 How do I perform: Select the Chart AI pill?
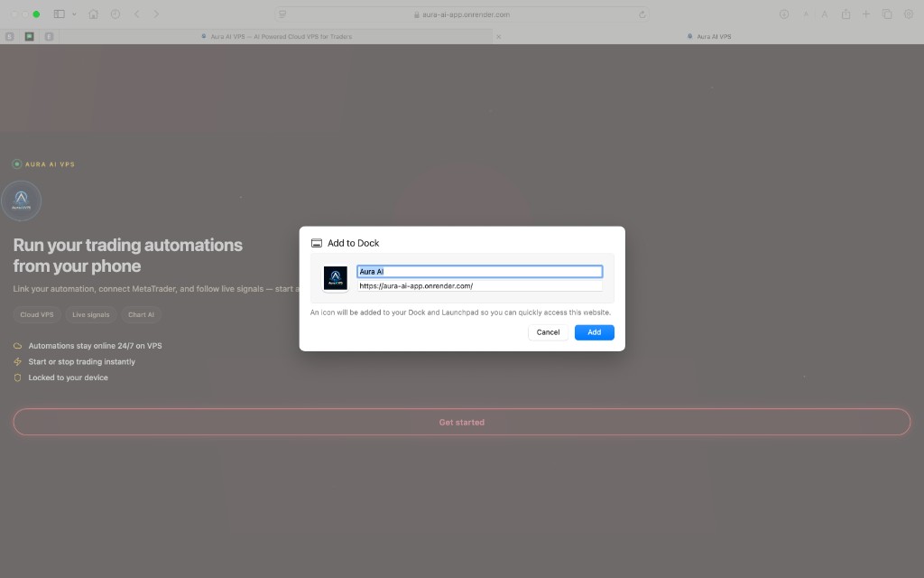pyautogui.click(x=142, y=315)
